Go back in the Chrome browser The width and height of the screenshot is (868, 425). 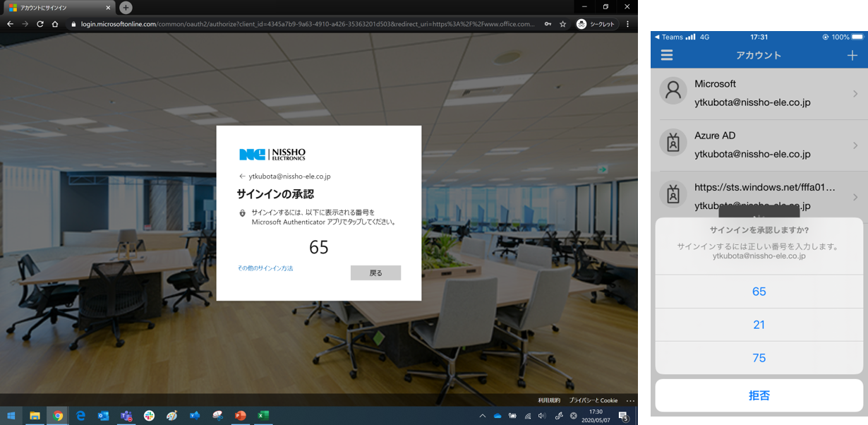(x=10, y=24)
